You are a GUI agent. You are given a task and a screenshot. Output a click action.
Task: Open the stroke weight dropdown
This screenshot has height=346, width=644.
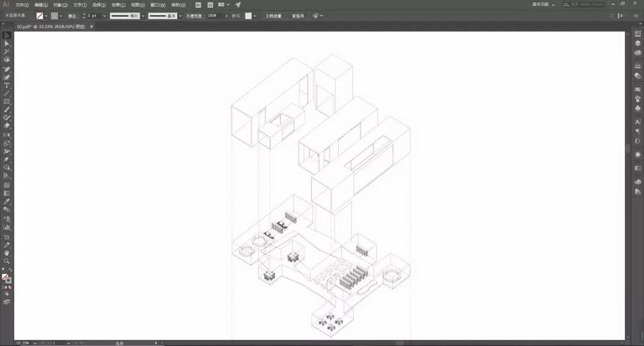pos(104,15)
